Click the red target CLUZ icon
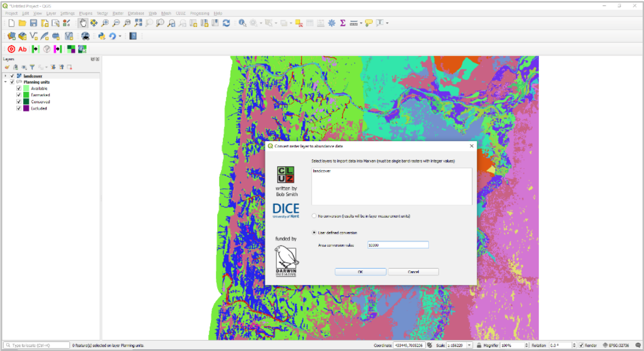This screenshot has height=351, width=644. pyautogui.click(x=12, y=49)
